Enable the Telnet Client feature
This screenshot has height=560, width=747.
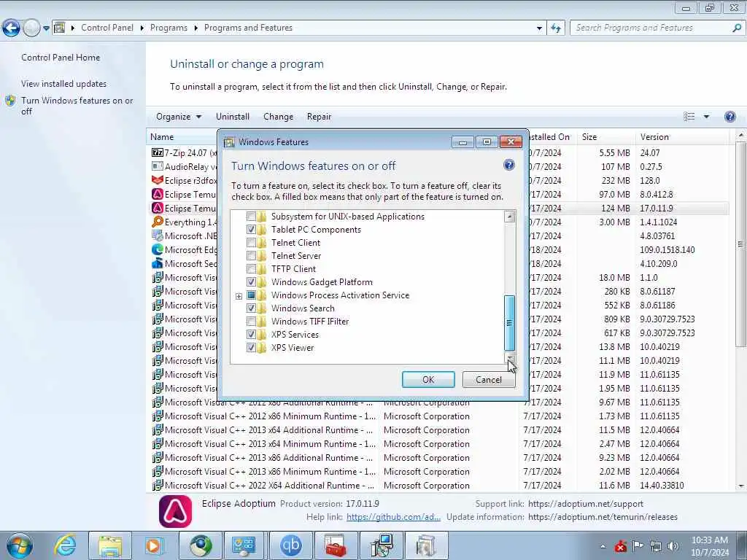coord(251,243)
